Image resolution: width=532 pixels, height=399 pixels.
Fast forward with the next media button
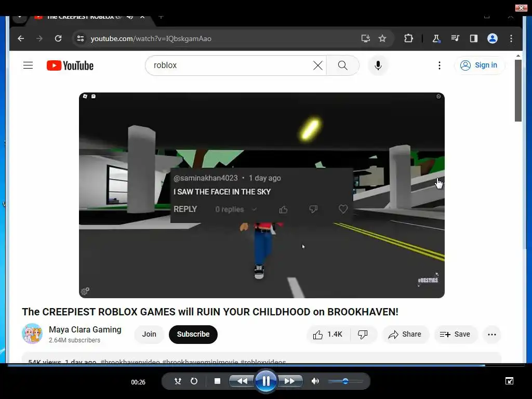[x=290, y=381]
